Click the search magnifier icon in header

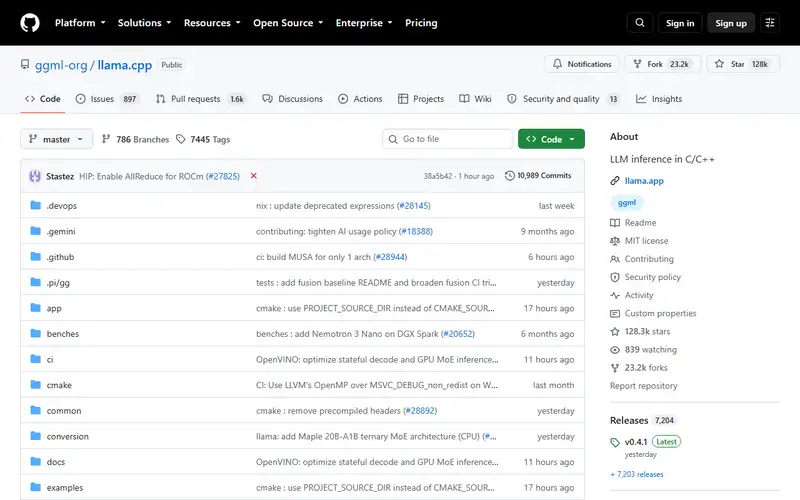[x=639, y=23]
